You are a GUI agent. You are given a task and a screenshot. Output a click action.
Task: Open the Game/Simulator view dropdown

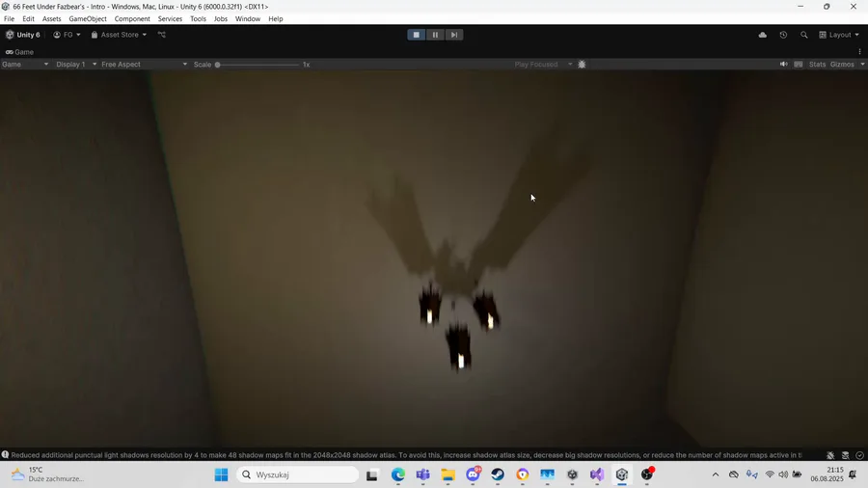pos(25,65)
